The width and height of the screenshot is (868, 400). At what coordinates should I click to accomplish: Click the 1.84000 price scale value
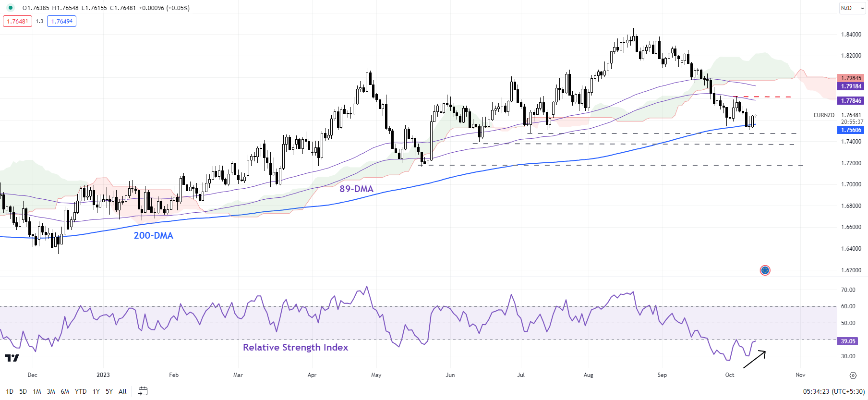click(851, 35)
